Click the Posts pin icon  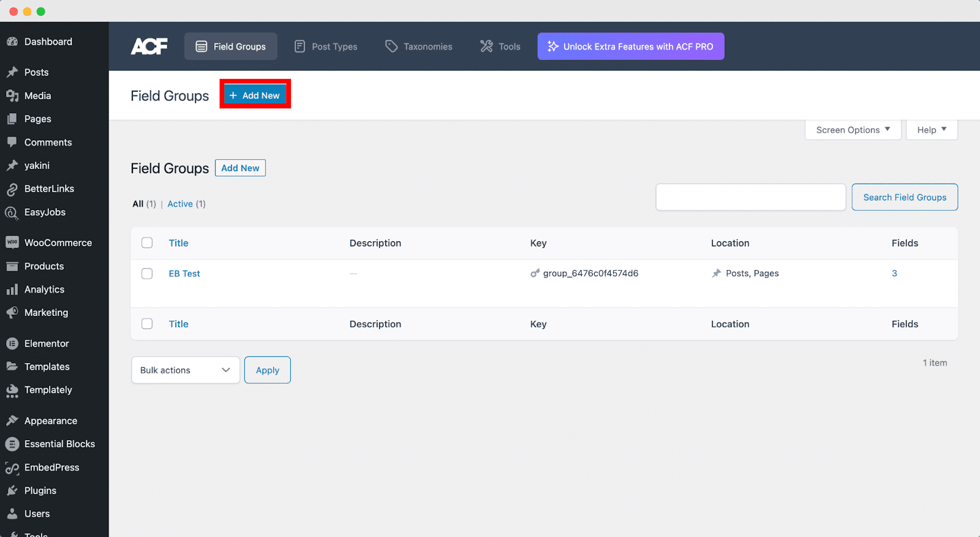[12, 72]
